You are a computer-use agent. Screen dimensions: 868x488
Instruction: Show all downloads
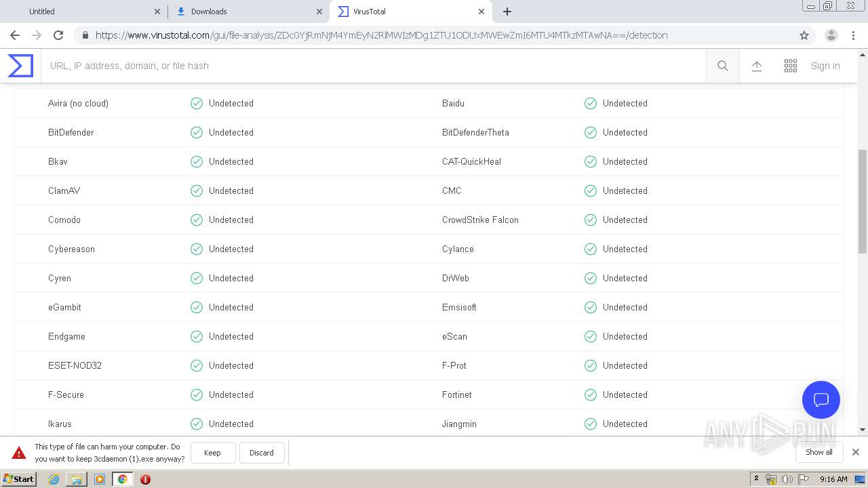pyautogui.click(x=819, y=452)
